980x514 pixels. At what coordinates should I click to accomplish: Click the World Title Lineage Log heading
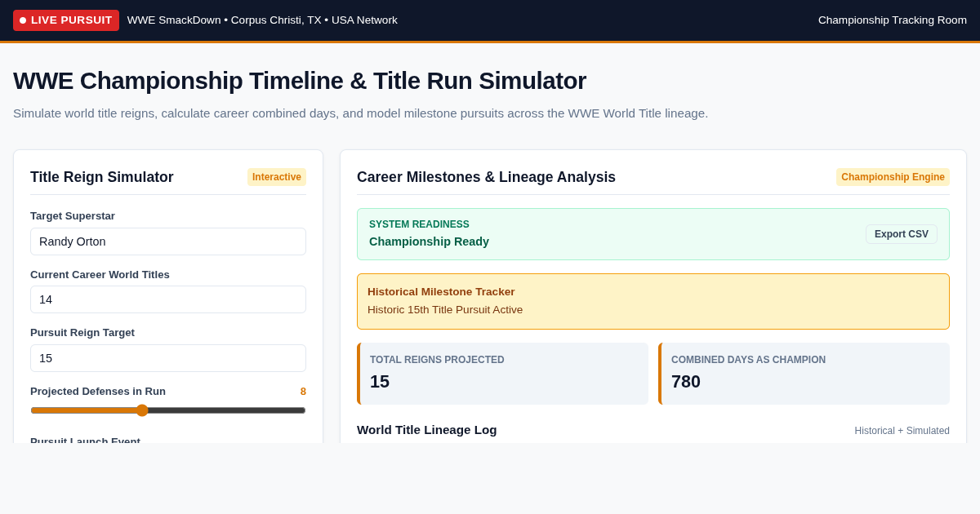426,430
